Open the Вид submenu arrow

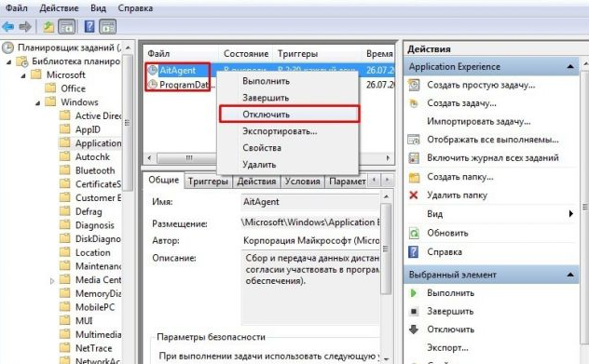(x=571, y=214)
